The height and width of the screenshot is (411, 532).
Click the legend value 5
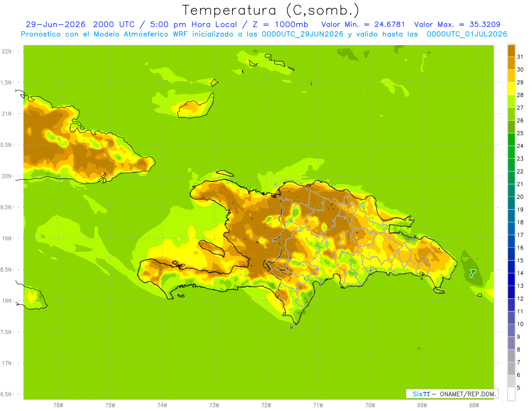pos(519,388)
